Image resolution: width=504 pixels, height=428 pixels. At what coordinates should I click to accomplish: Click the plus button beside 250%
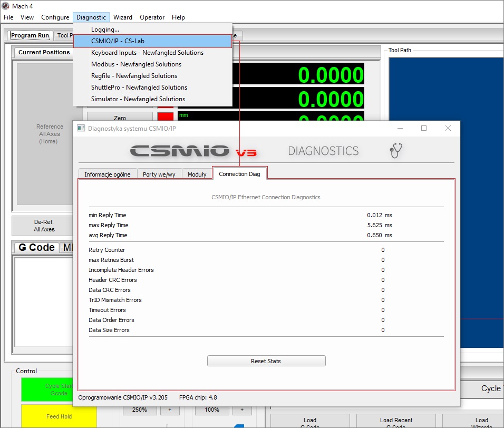[170, 410]
